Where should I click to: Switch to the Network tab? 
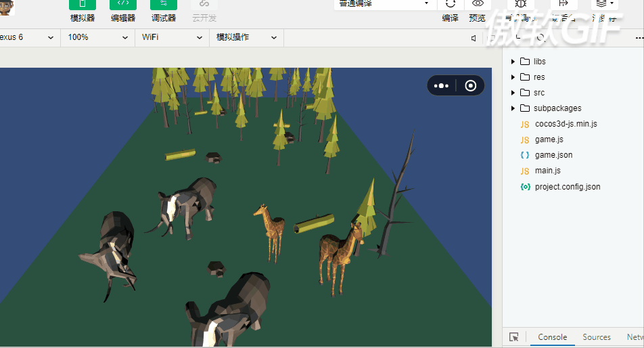tap(635, 337)
